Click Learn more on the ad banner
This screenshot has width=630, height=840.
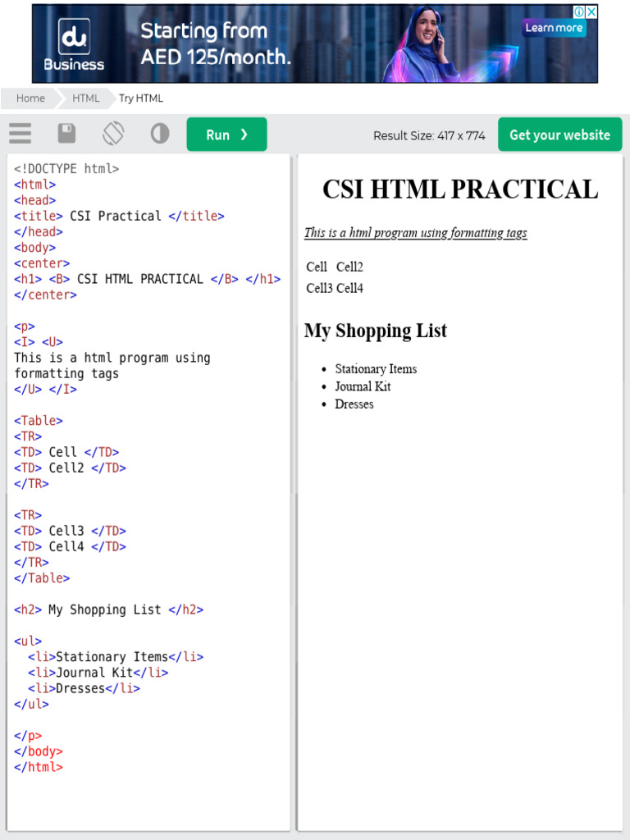coord(554,28)
